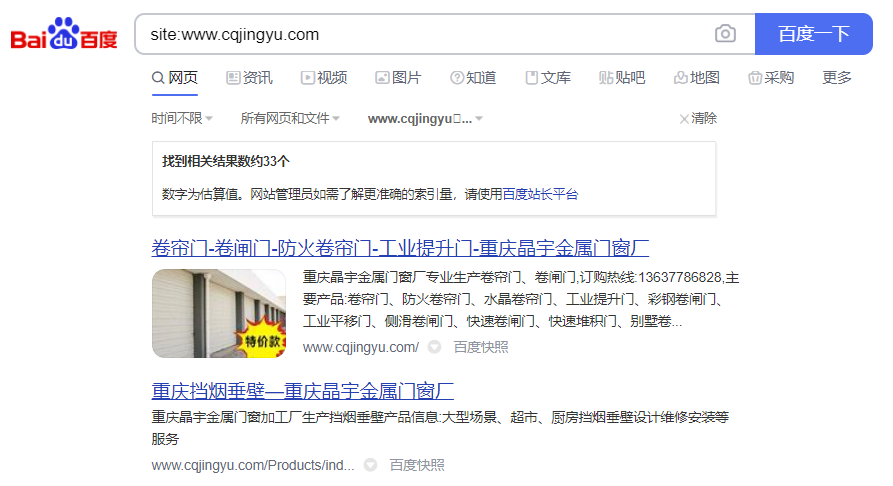Screen dimensions: 893x486
Task: Click 找到相关结果数约33个 text
Action: 226,161
